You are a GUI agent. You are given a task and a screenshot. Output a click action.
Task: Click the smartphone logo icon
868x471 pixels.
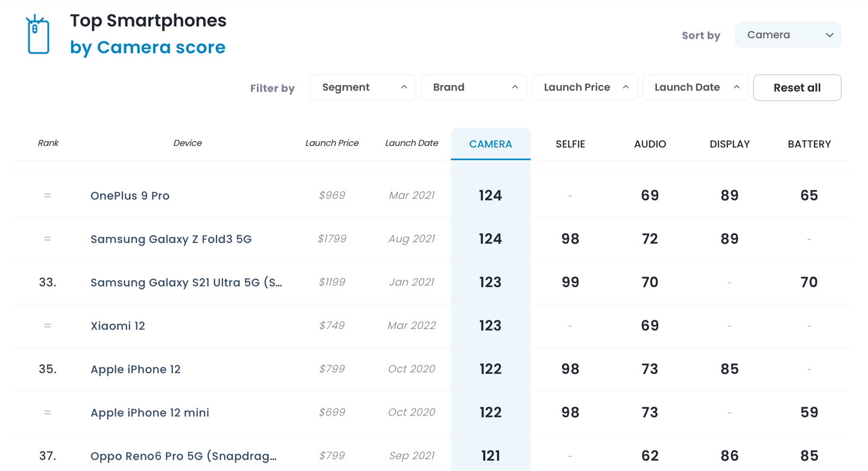(38, 35)
